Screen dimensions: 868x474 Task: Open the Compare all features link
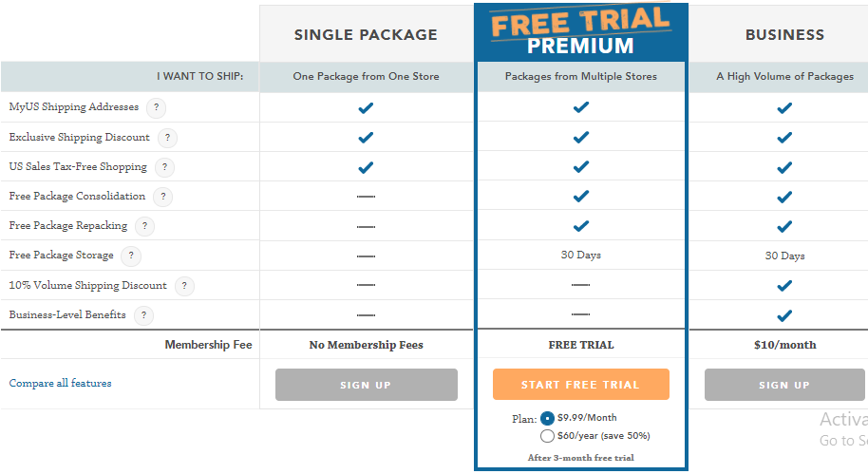tap(61, 383)
